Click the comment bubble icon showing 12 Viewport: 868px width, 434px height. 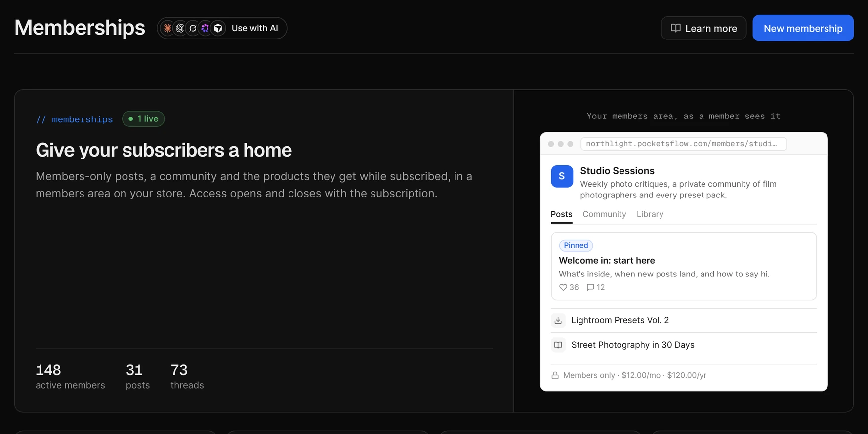tap(590, 287)
